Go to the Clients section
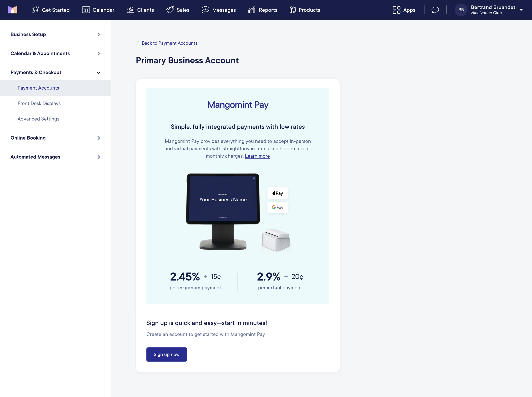Screen dimensions: 532x397 [140, 10]
